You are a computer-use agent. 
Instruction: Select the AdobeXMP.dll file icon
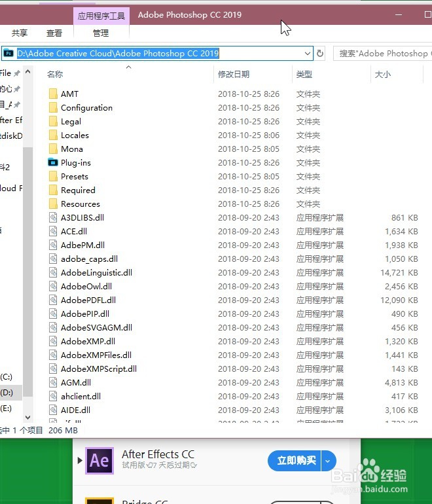click(x=53, y=342)
